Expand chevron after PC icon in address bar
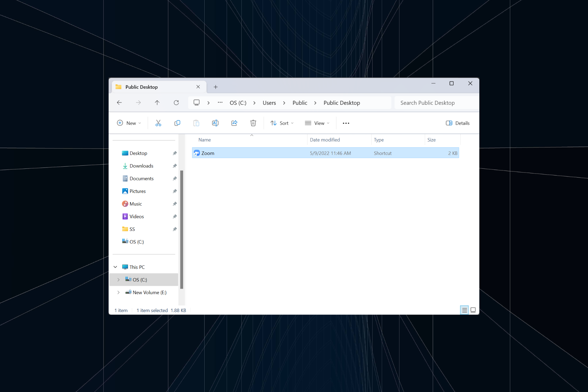Viewport: 588px width, 392px height. tap(209, 103)
